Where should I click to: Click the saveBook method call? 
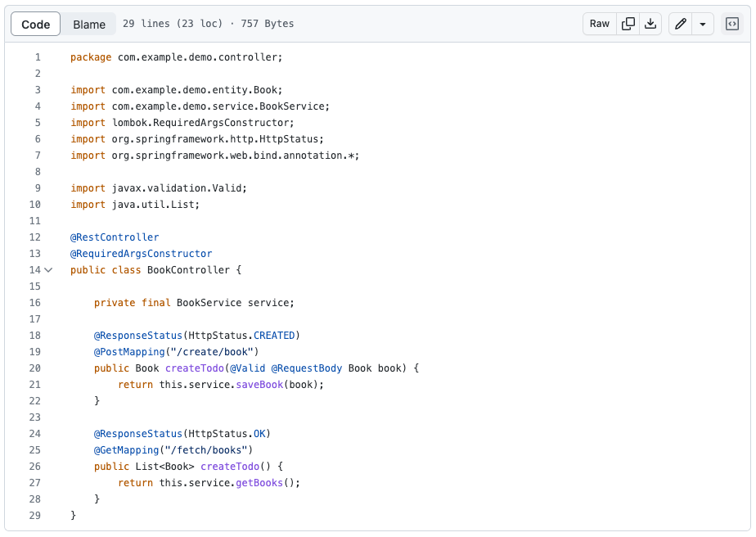point(259,385)
